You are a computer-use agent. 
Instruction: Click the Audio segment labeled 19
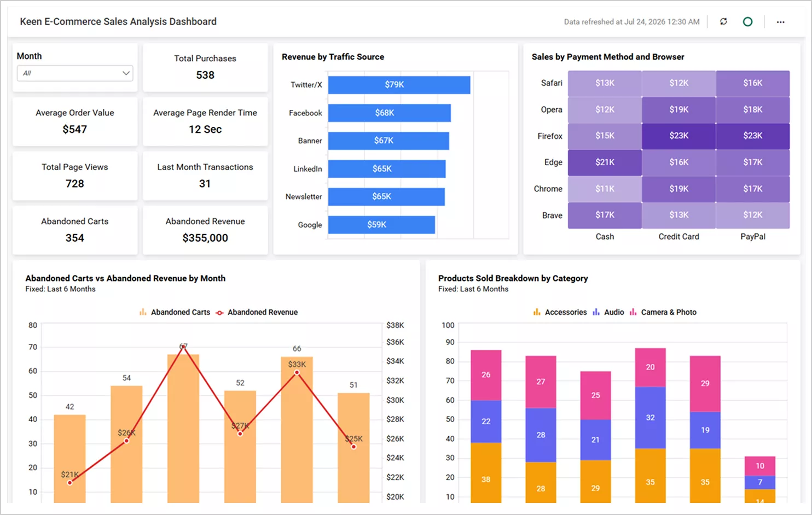point(705,430)
